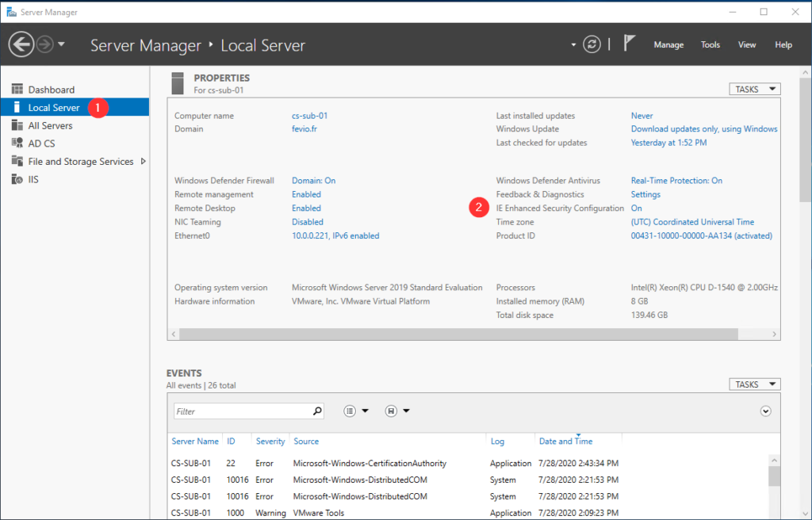Expand File and Storage Services arrow
Screen dimensions: 812x520
(143, 161)
